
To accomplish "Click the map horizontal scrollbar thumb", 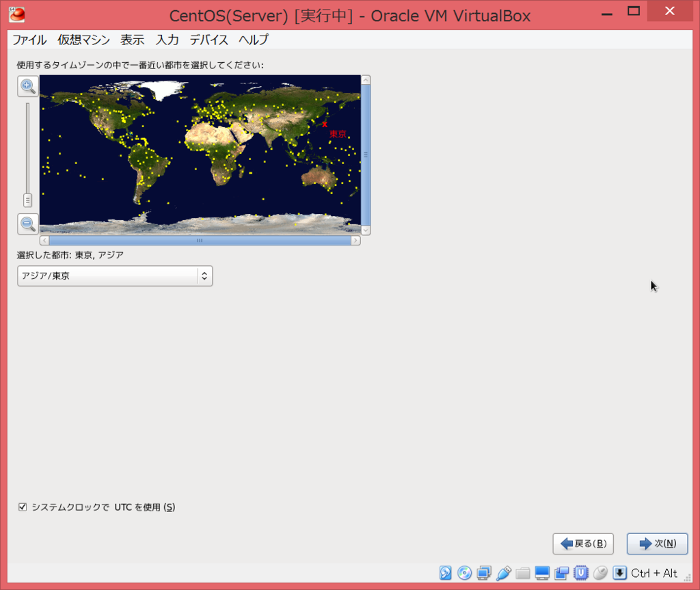I will point(200,240).
